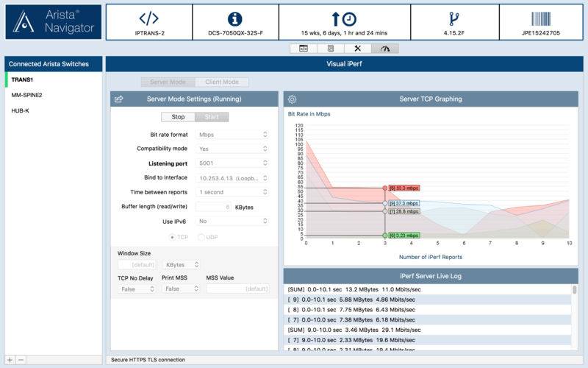Switch to Server Mode tab

coord(168,82)
